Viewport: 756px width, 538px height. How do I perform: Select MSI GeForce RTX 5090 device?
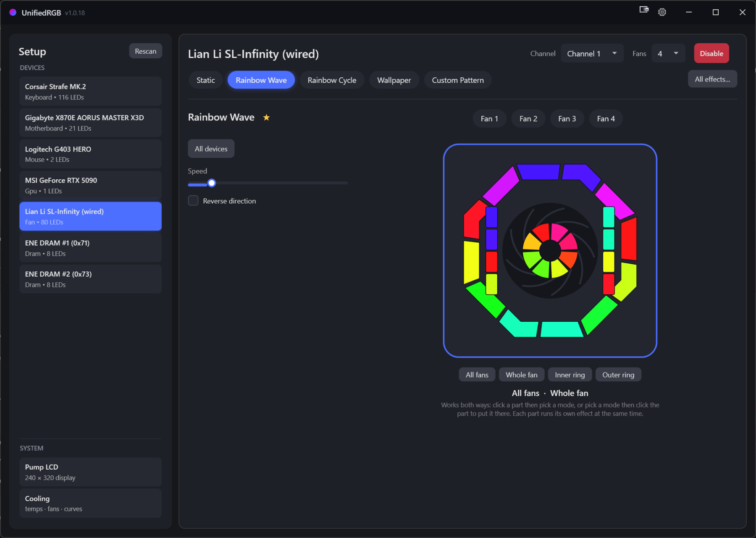coord(90,185)
